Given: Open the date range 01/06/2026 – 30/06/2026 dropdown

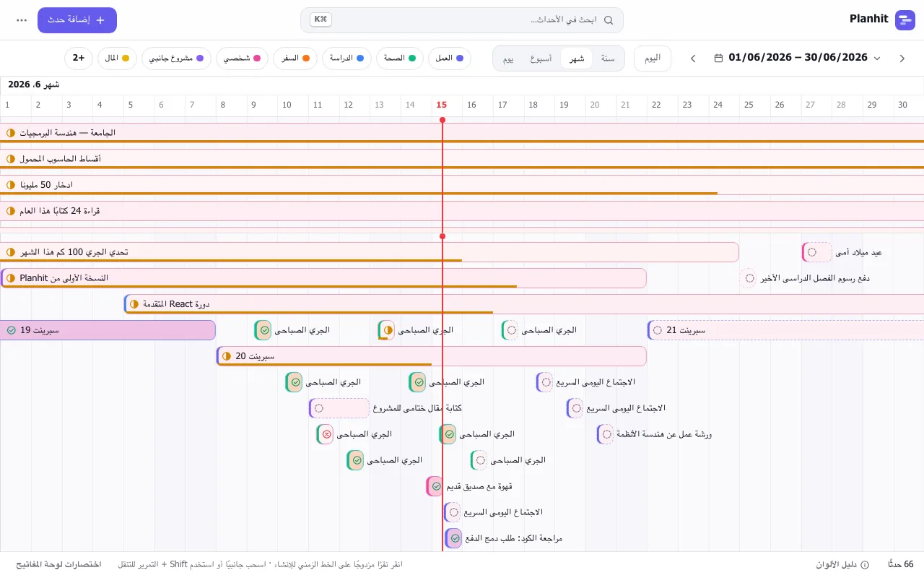Looking at the screenshot, I should [x=798, y=58].
